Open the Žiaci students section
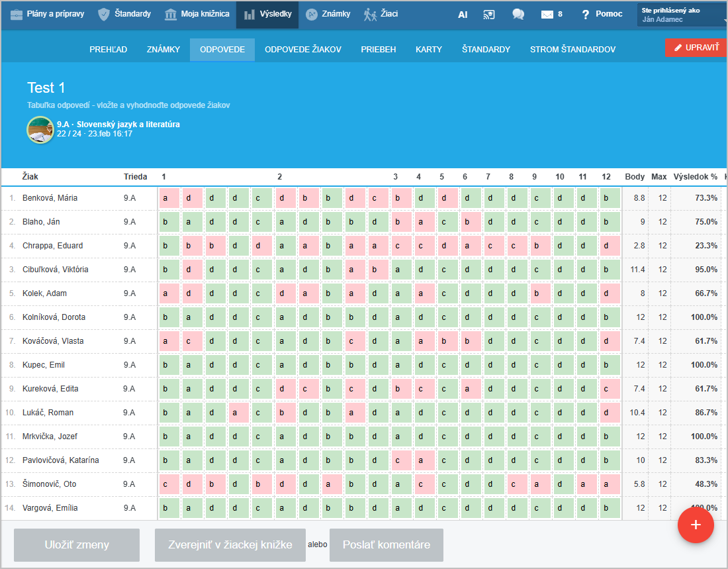Image resolution: width=728 pixels, height=569 pixels. coord(381,14)
